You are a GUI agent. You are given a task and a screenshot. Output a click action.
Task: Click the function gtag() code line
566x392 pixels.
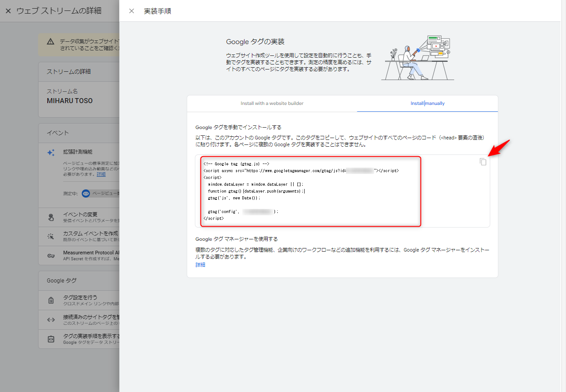257,191
